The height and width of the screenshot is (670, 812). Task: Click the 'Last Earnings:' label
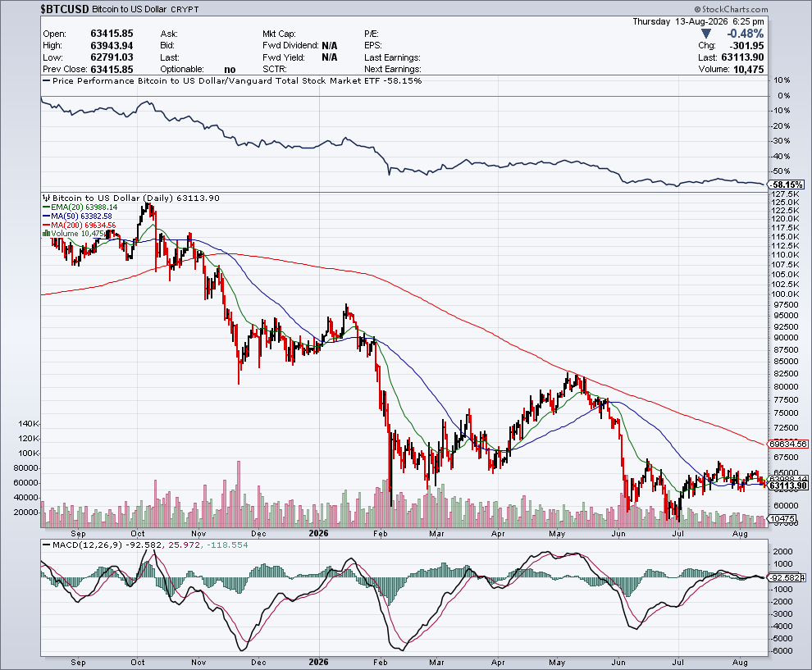pyautogui.click(x=392, y=57)
